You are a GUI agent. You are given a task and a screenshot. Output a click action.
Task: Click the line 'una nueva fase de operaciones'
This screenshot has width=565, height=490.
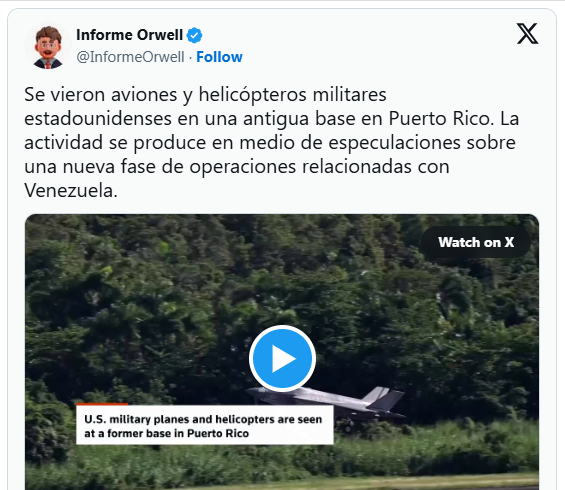click(x=237, y=167)
